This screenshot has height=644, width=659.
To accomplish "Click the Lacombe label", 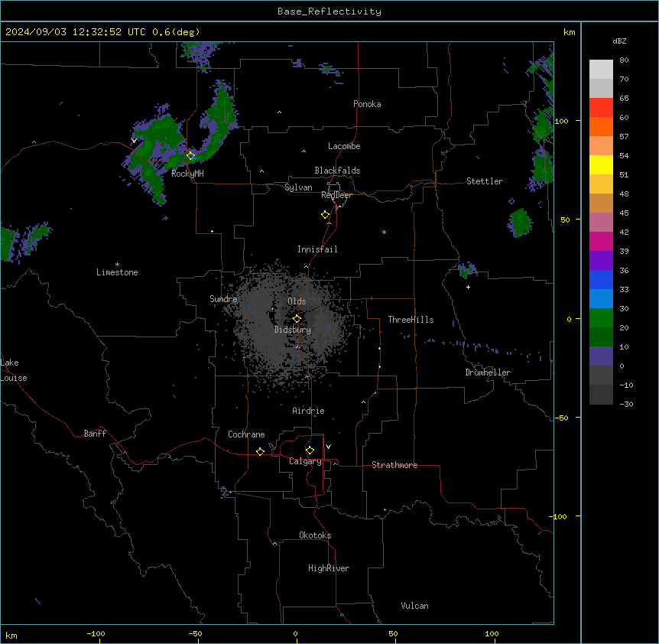I will 344,146.
